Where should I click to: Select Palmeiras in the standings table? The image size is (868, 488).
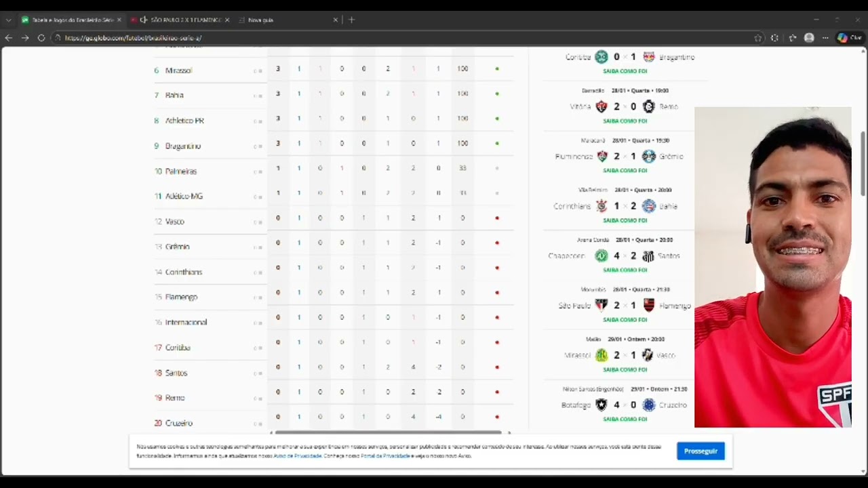click(x=181, y=171)
